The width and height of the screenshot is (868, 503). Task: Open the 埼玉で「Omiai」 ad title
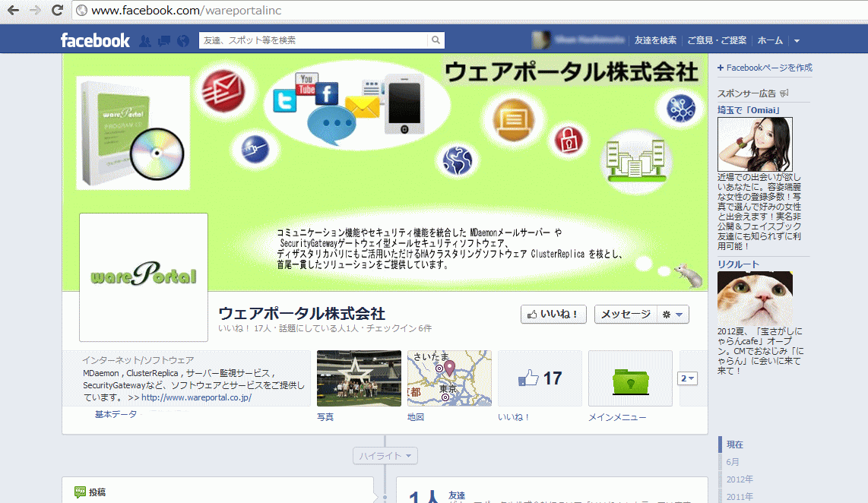click(749, 110)
